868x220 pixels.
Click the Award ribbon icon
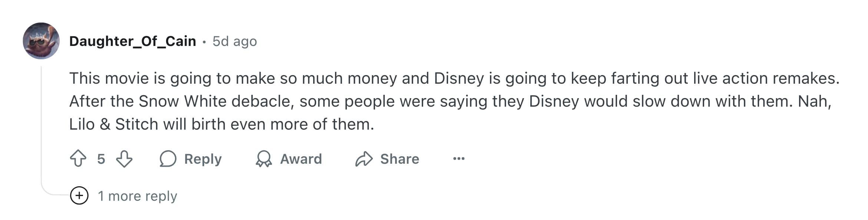[264, 159]
